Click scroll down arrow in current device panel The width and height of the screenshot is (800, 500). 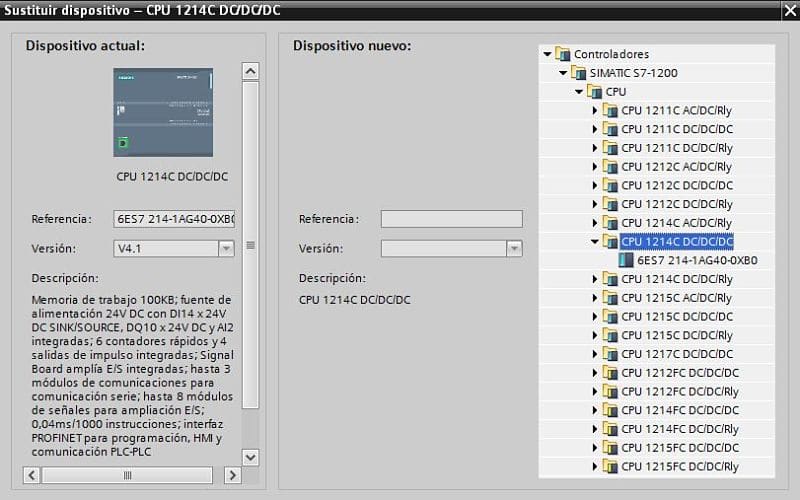click(x=250, y=457)
